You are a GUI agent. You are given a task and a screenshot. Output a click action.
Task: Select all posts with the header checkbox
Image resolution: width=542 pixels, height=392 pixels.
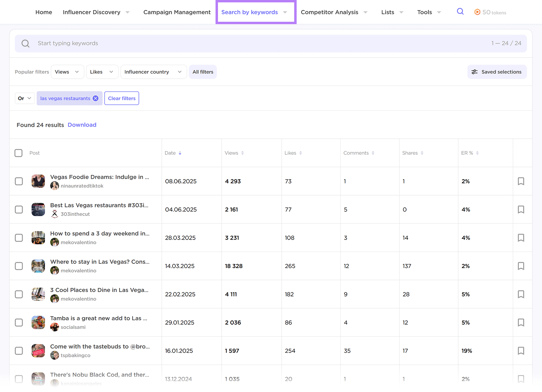19,153
